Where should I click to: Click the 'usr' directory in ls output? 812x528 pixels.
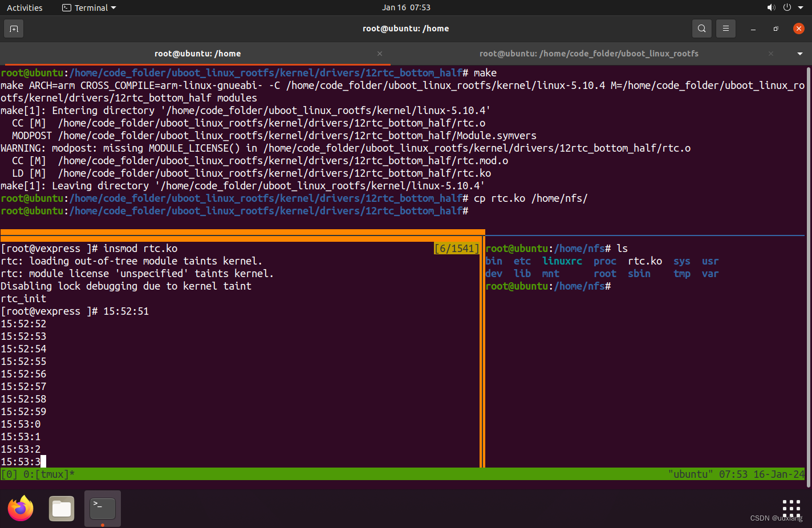pos(710,261)
